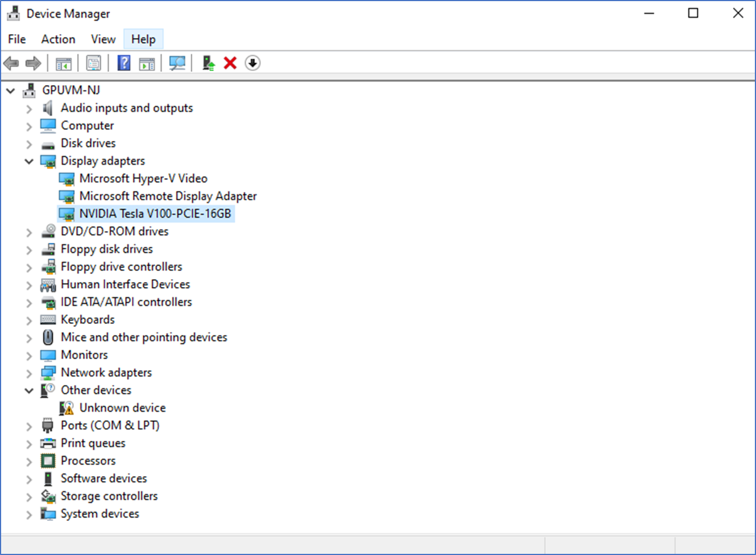Click the Microsoft Hyper-V Video icon
The image size is (756, 555).
(67, 179)
